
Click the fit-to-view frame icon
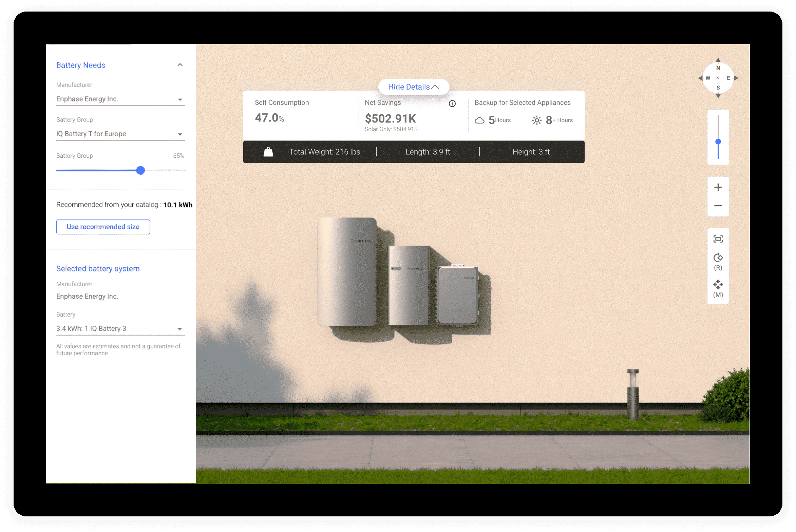coord(718,239)
